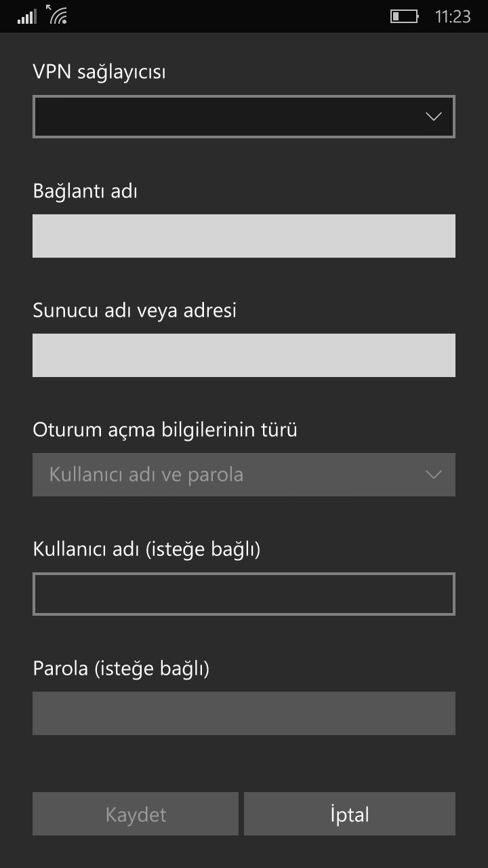Image resolution: width=488 pixels, height=868 pixels.
Task: Focus the Bağlantı adı text field
Action: [x=244, y=236]
